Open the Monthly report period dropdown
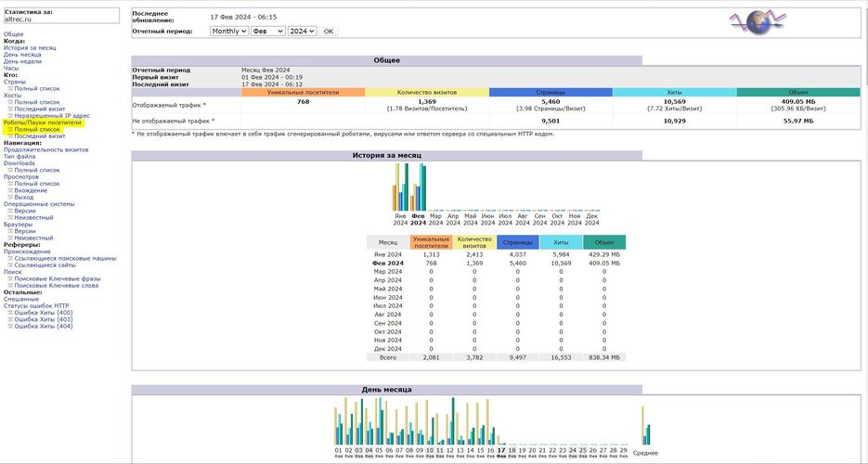868x464 pixels. tap(228, 31)
